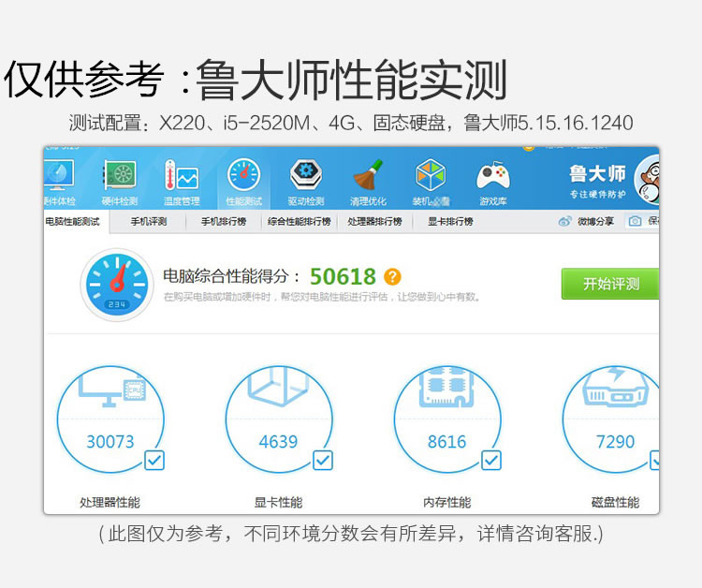Toggle the 处理器性能 checkbox

154,461
